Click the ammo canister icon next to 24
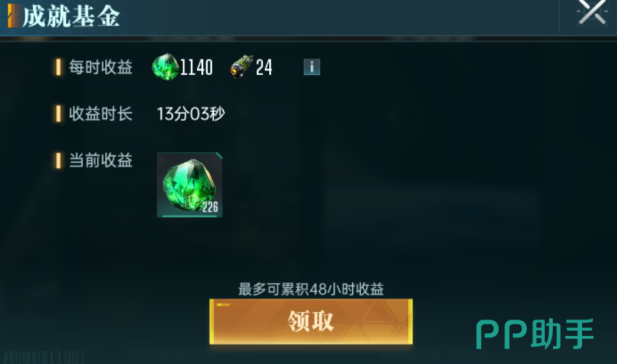Viewport: 617px width, 364px height. [x=241, y=67]
